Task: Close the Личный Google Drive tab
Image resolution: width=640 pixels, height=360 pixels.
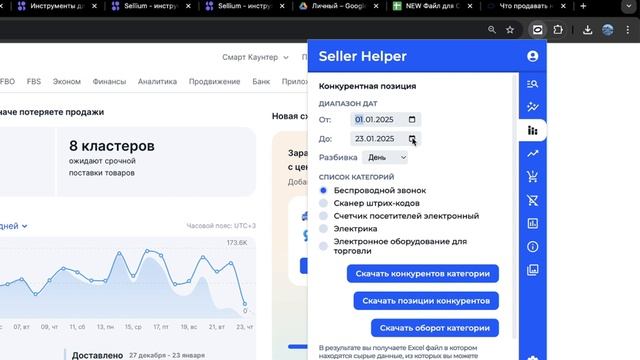Action: tap(376, 6)
